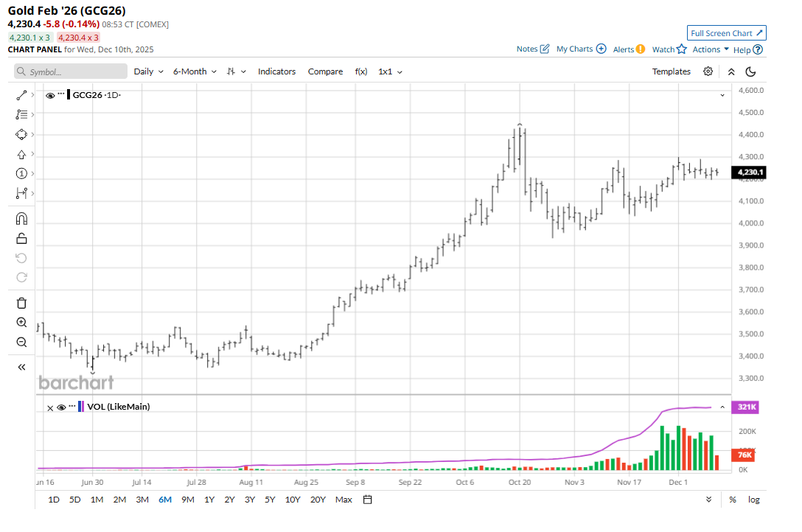802x532 pixels.
Task: Select the shapes drawing tool
Action: (x=21, y=134)
